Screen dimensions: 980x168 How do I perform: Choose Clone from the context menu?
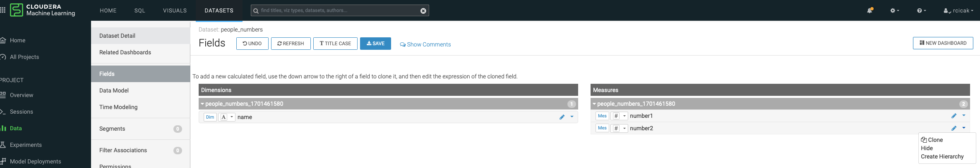935,140
